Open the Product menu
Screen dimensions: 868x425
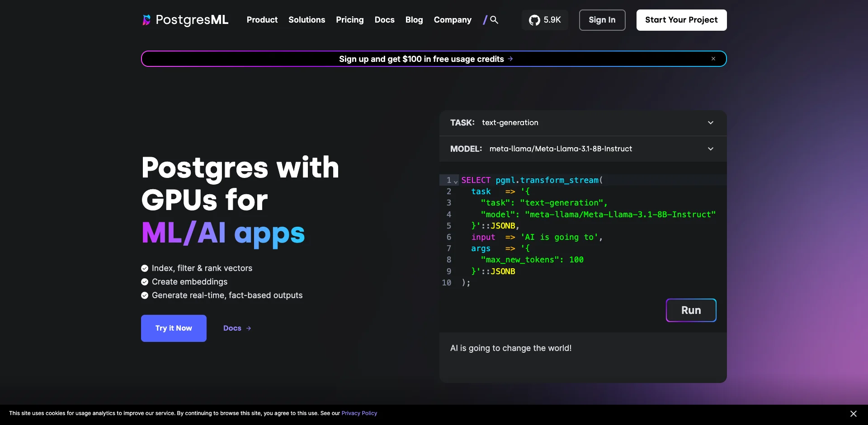point(262,20)
